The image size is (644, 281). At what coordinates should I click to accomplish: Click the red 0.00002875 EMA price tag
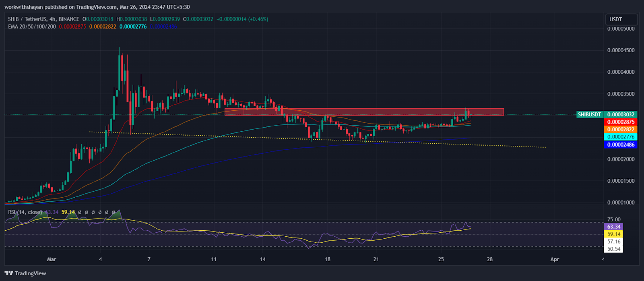click(620, 122)
